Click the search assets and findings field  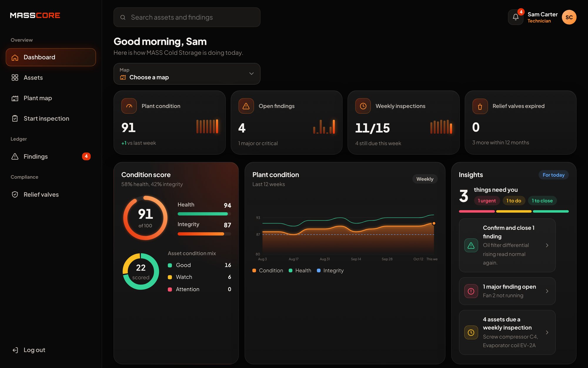point(187,17)
